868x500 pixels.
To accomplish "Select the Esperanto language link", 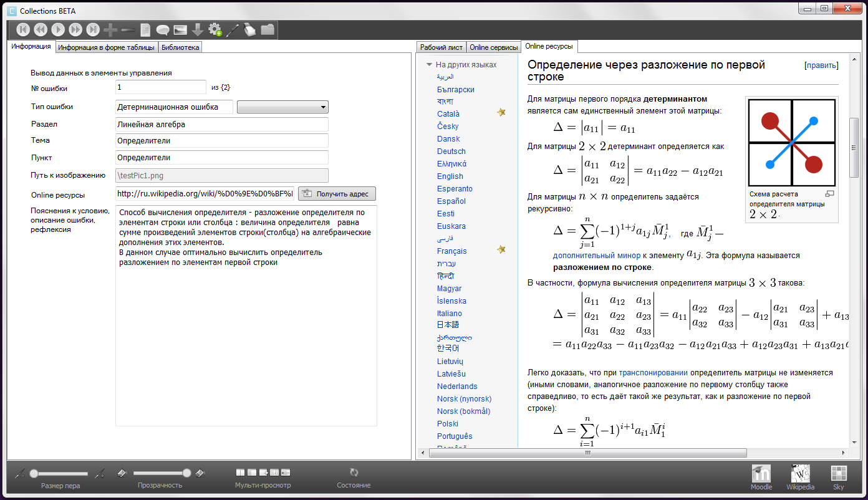I will pyautogui.click(x=455, y=189).
